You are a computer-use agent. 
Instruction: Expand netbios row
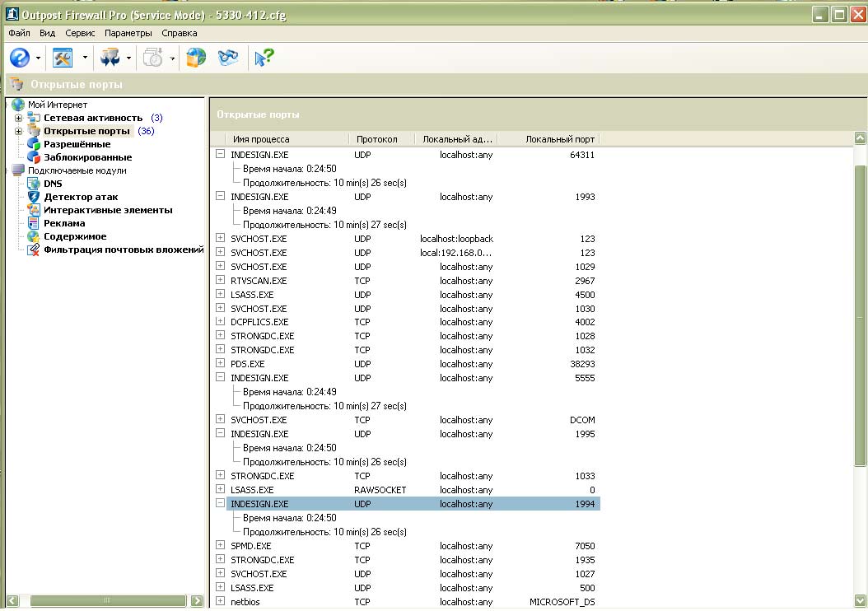tap(221, 601)
